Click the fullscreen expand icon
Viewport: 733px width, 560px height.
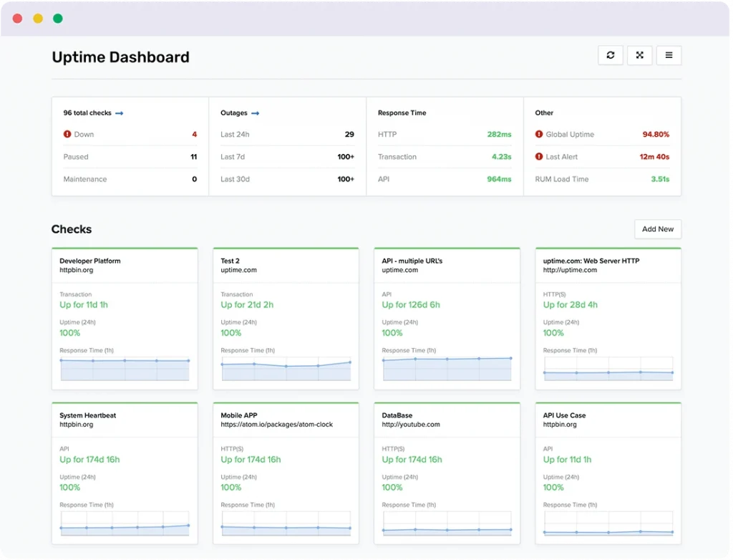coord(639,55)
